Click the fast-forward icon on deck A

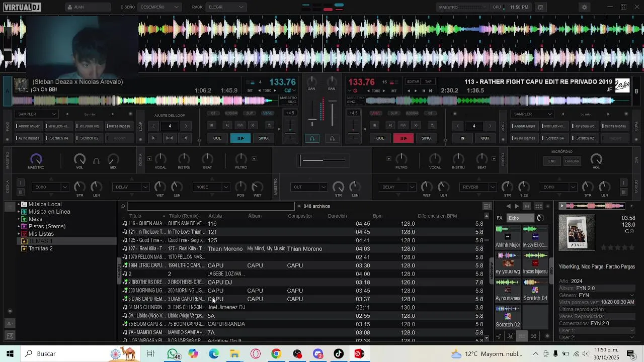tap(253, 125)
